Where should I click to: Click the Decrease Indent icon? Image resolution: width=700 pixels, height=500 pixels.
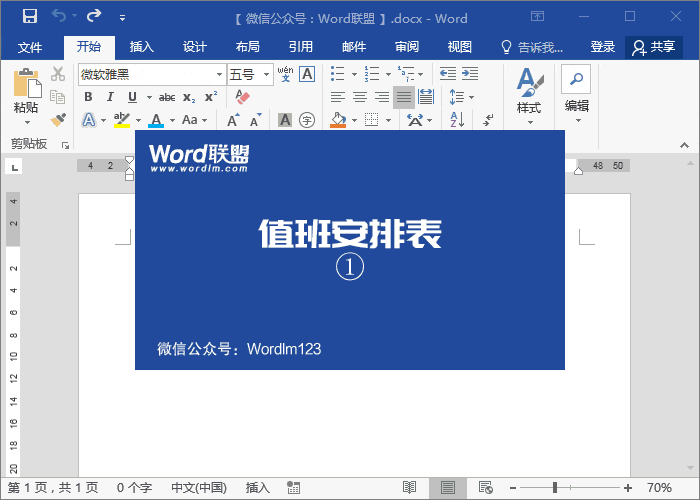click(x=448, y=74)
